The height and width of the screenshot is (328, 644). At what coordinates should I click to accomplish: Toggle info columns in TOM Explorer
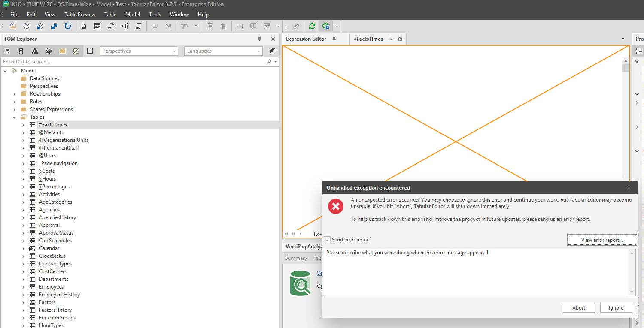pos(90,51)
